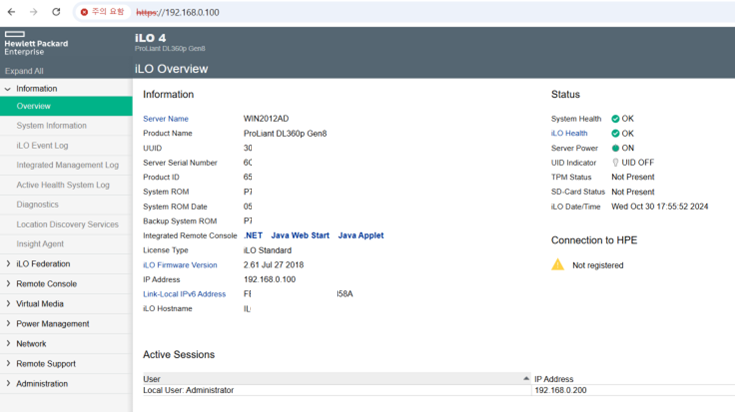Select the iLO Standard license value

(x=267, y=250)
